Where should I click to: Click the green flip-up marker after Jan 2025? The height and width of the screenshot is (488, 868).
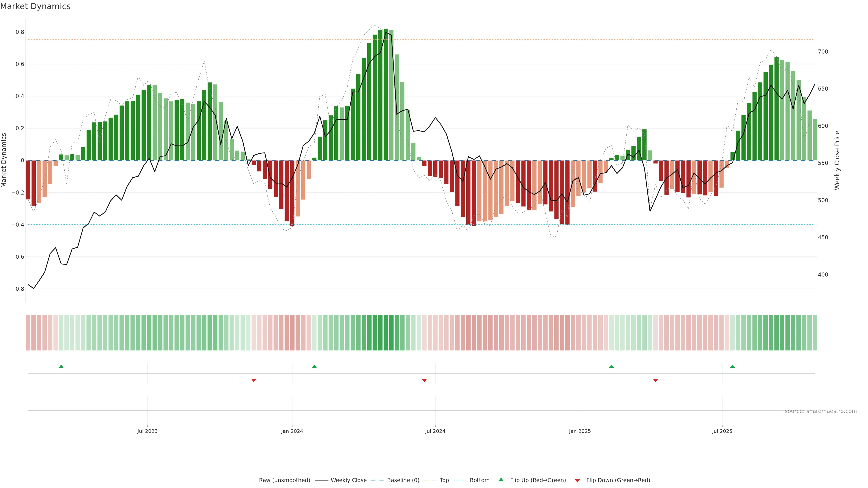[x=611, y=366]
